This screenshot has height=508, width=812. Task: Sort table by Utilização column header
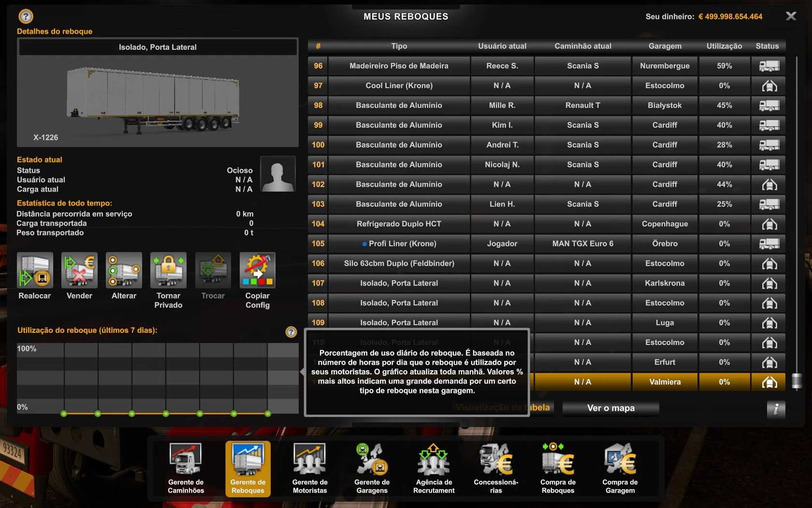click(x=724, y=46)
